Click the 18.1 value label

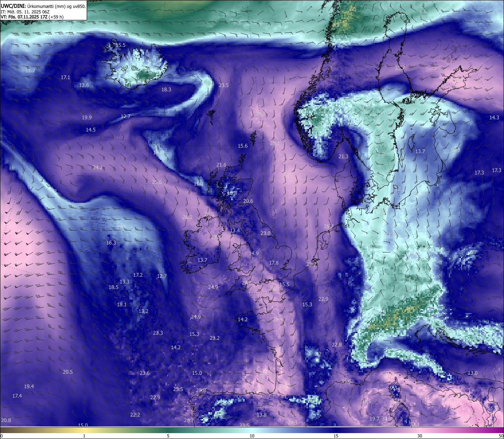122,305
